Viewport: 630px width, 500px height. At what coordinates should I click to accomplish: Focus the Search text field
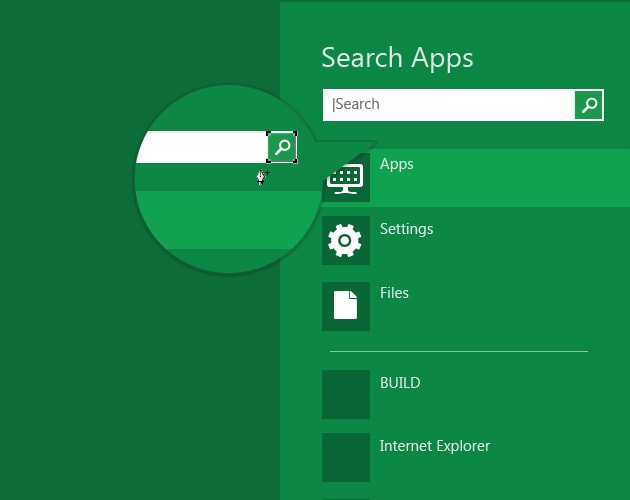coord(450,104)
